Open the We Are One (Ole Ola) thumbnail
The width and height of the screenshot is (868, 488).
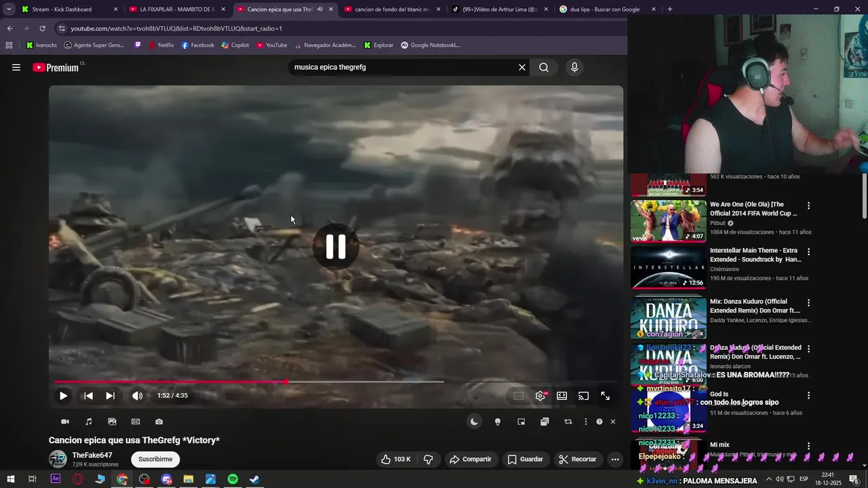(669, 220)
